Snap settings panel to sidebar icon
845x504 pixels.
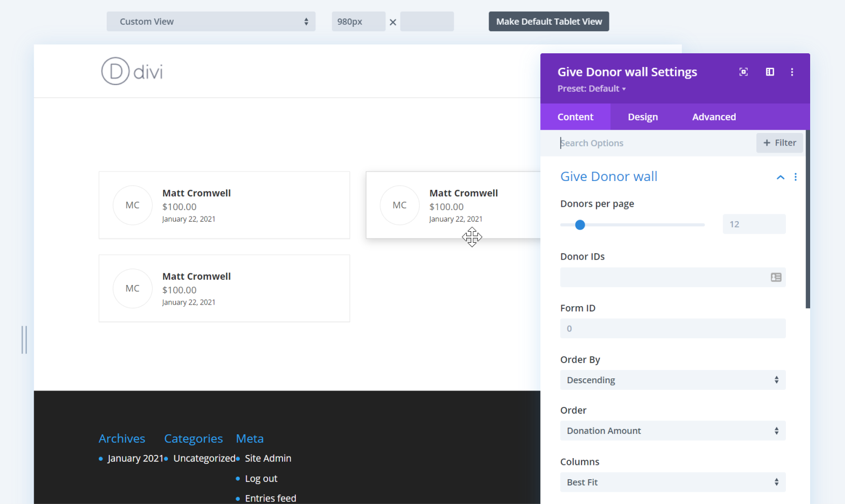pos(770,72)
